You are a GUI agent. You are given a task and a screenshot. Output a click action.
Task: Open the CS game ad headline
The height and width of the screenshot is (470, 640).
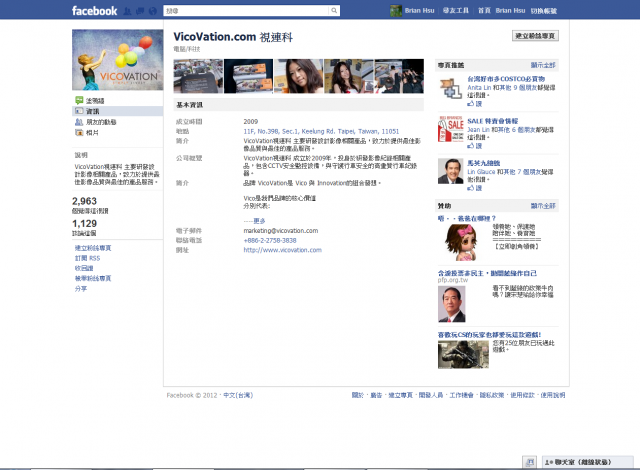click(x=490, y=335)
